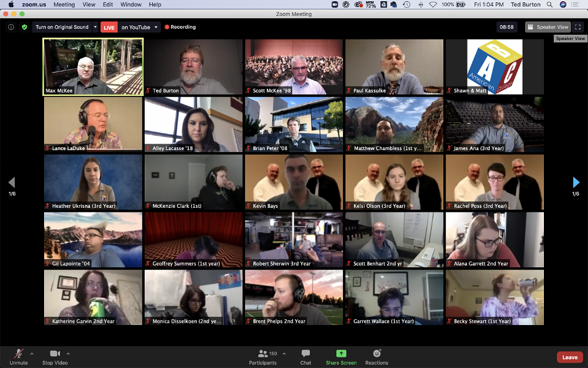Screen dimensions: 588x368
Task: Enter full screen with the corner icon
Action: 578,27
